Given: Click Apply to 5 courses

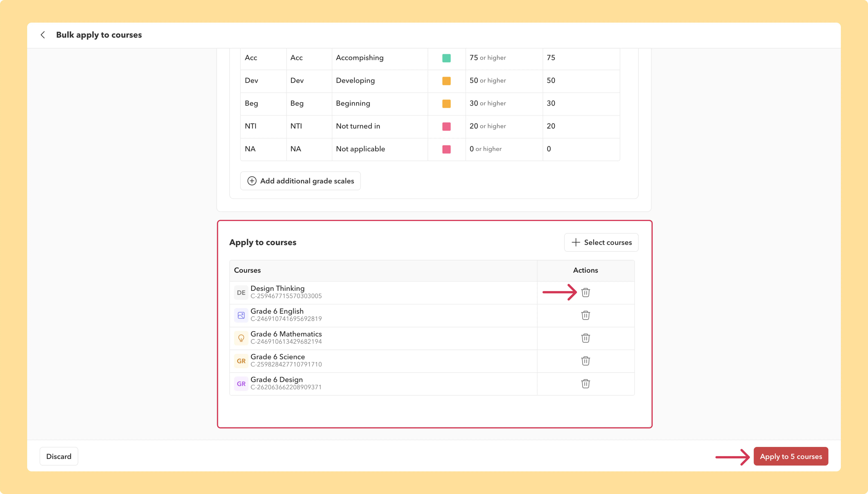Looking at the screenshot, I should (x=791, y=456).
